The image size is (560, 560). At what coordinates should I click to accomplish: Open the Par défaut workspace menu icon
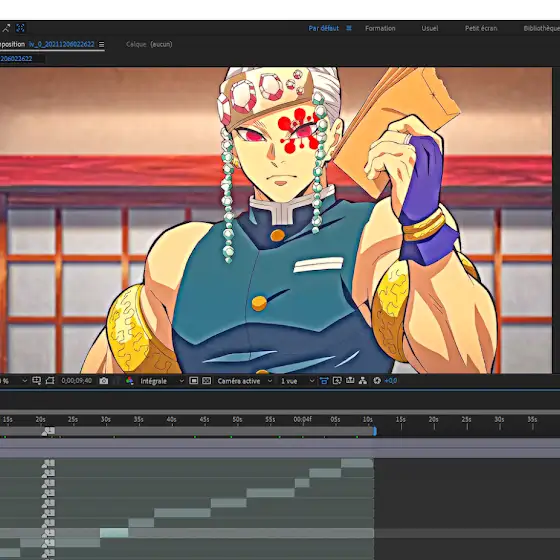349,28
